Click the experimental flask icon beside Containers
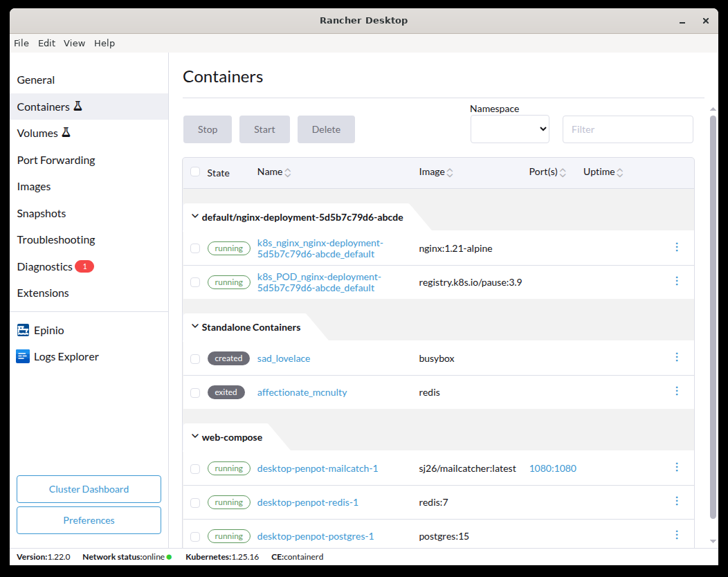 77,106
